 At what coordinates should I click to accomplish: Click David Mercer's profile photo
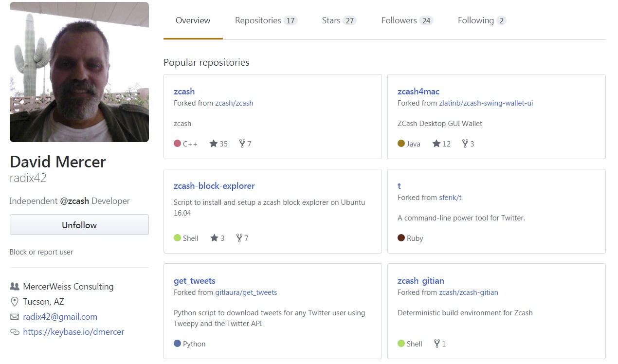(x=79, y=72)
